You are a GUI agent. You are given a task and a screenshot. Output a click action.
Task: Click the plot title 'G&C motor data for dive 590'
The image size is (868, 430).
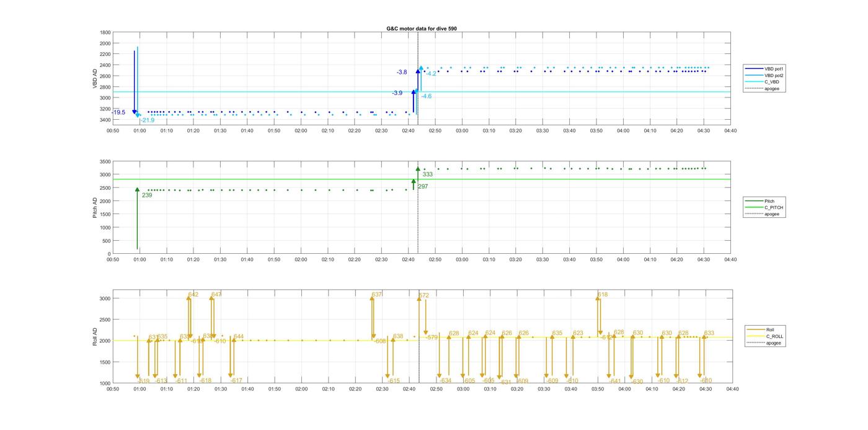click(422, 29)
